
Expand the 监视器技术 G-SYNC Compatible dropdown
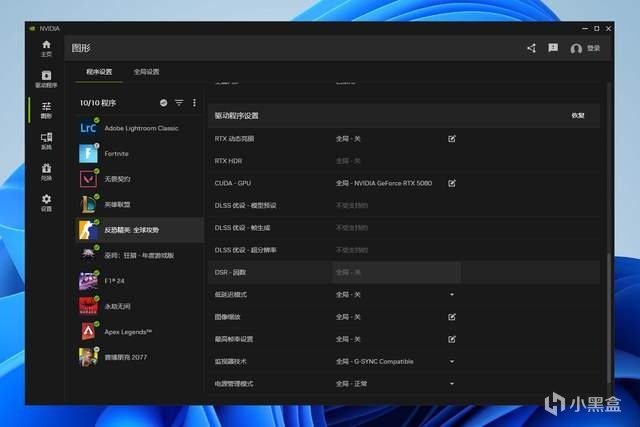(x=451, y=362)
